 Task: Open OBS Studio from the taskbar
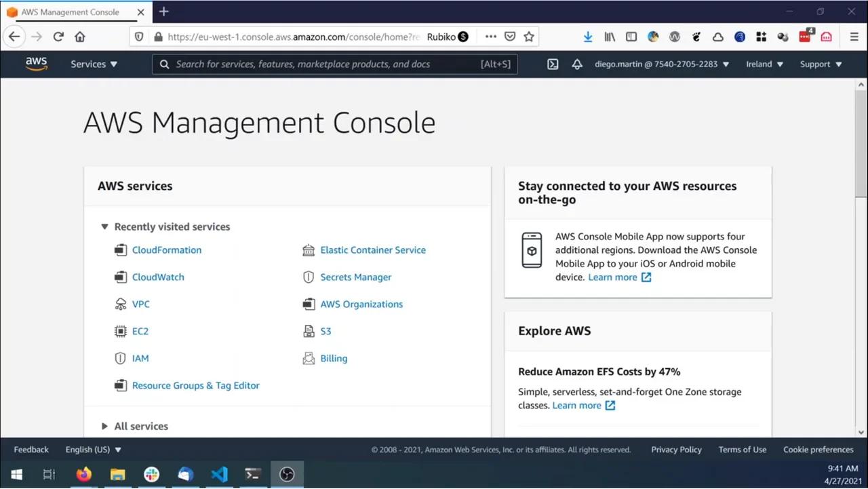pos(286,474)
